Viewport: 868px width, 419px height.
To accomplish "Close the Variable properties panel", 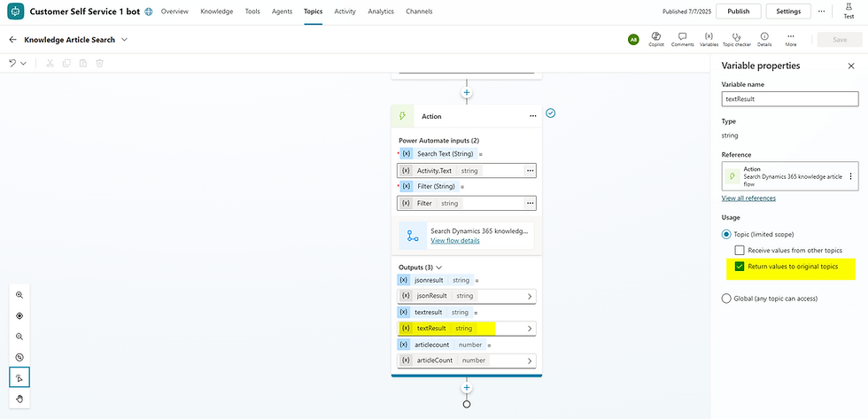I will [x=851, y=66].
